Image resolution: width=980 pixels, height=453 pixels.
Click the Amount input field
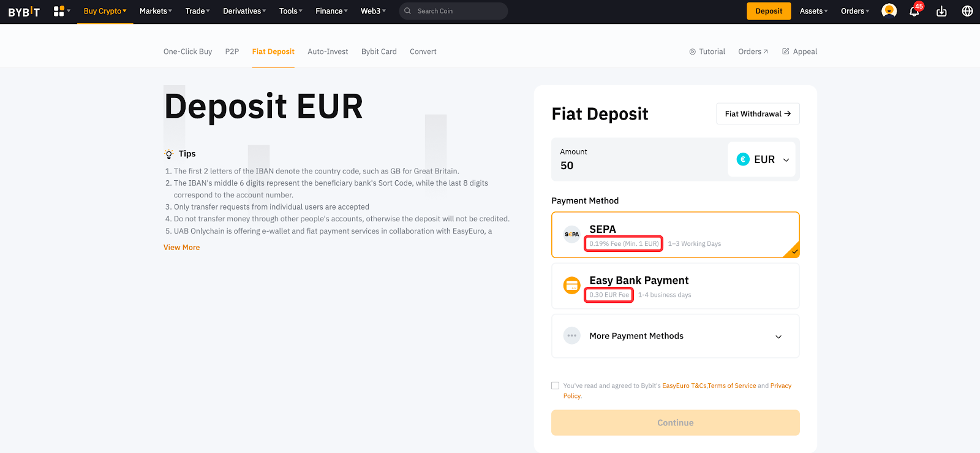coord(637,166)
